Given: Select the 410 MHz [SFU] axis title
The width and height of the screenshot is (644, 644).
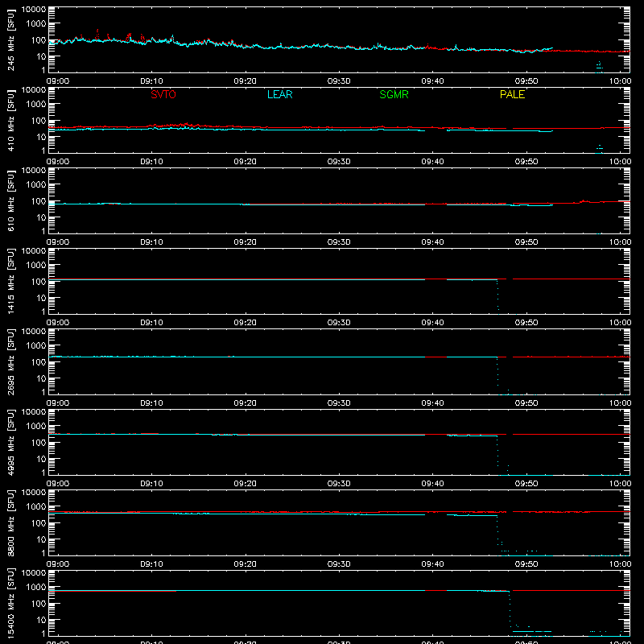Looking at the screenshot, I should pyautogui.click(x=11, y=120).
